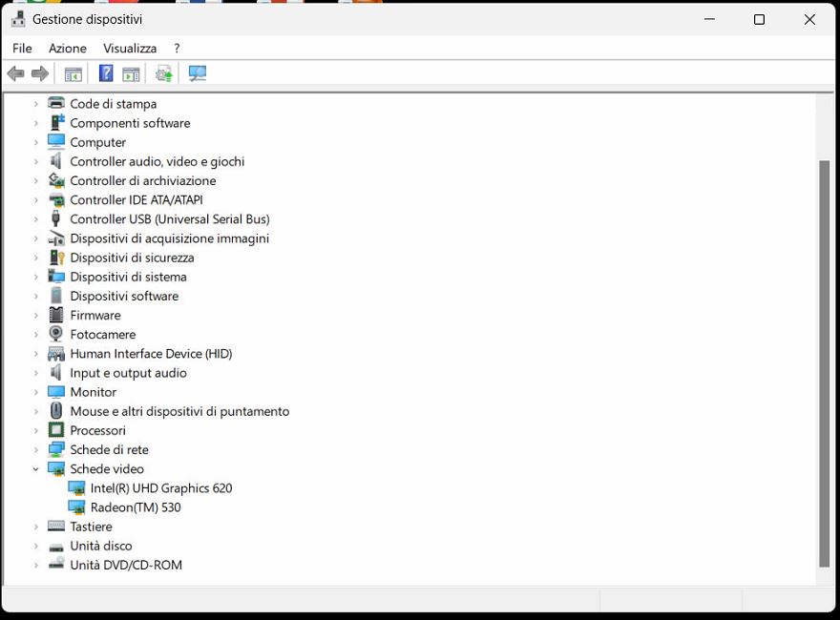Expand the Dispositivi di sistema chevron
Viewport: 840px width, 620px height.
[36, 277]
